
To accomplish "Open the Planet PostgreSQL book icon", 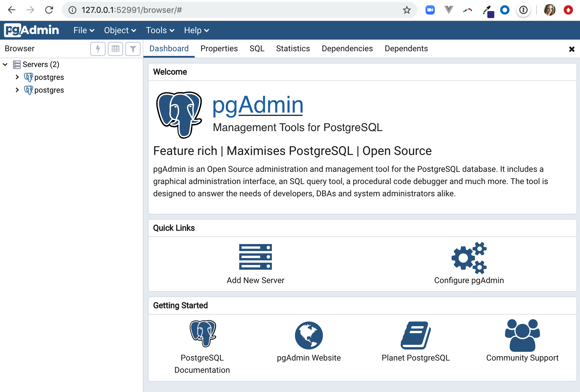I will pos(416,335).
